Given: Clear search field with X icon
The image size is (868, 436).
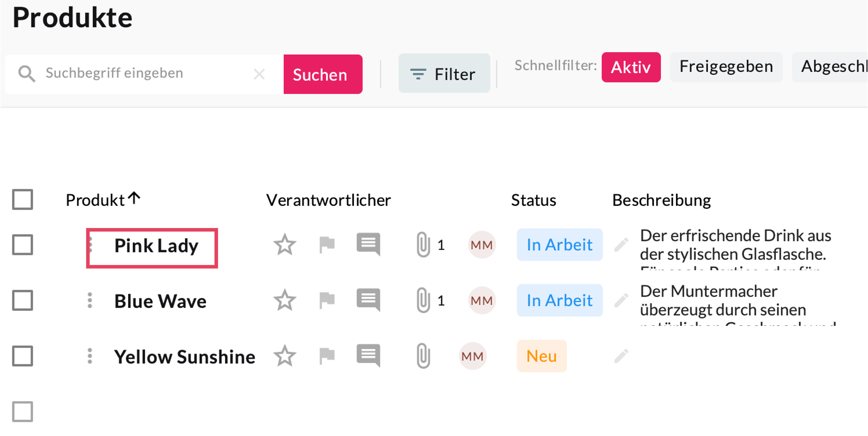Looking at the screenshot, I should tap(259, 74).
